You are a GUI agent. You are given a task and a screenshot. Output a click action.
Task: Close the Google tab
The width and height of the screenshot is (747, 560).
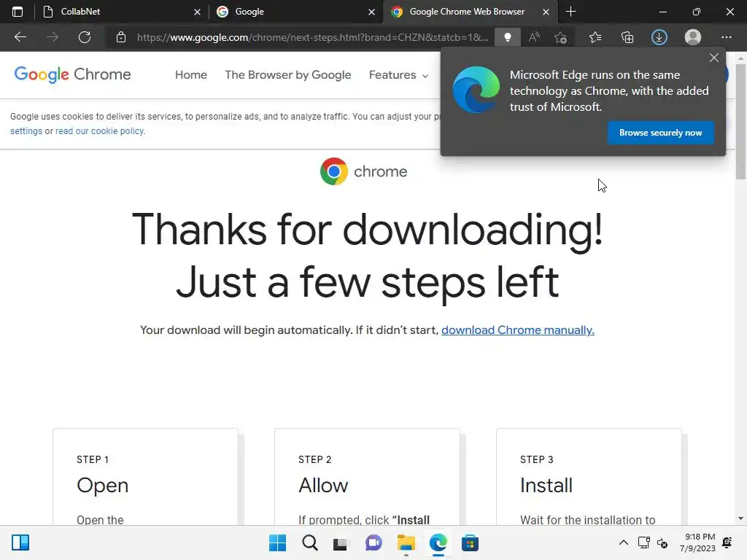click(x=371, y=12)
